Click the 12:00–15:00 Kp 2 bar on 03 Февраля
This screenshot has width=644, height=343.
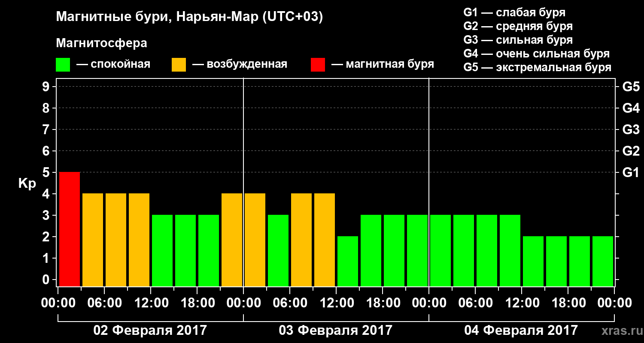click(348, 261)
